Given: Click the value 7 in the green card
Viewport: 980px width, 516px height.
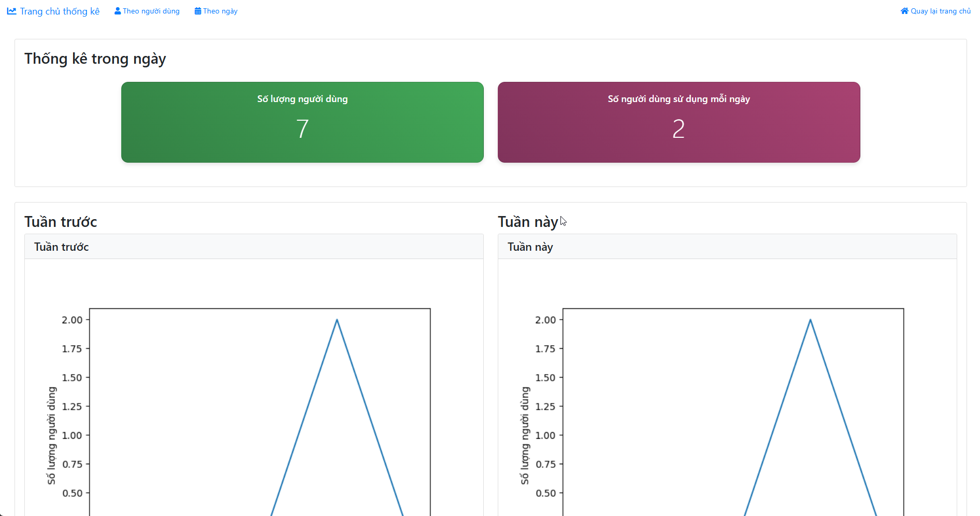Looking at the screenshot, I should (x=302, y=128).
